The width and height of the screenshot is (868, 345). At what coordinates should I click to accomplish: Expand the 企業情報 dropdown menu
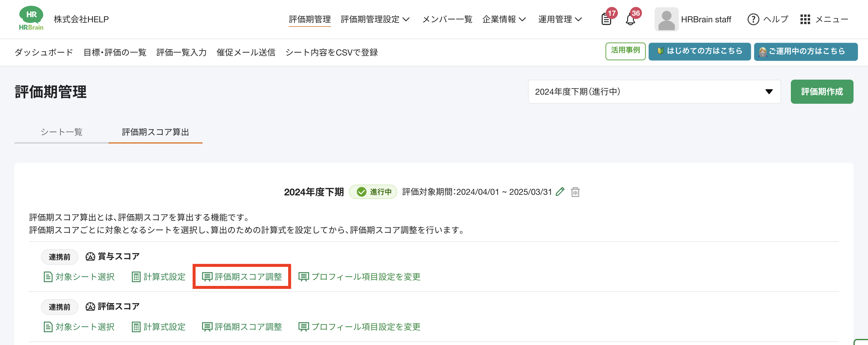pos(504,19)
